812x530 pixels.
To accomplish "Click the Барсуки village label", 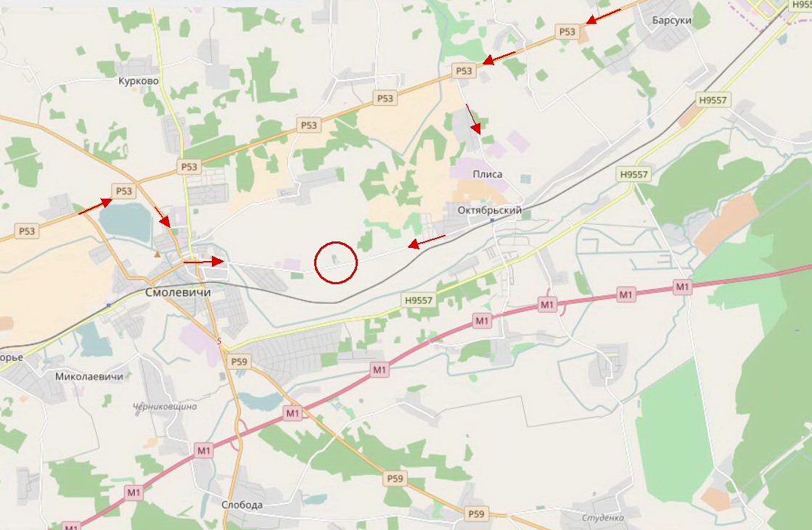I will pos(672,20).
